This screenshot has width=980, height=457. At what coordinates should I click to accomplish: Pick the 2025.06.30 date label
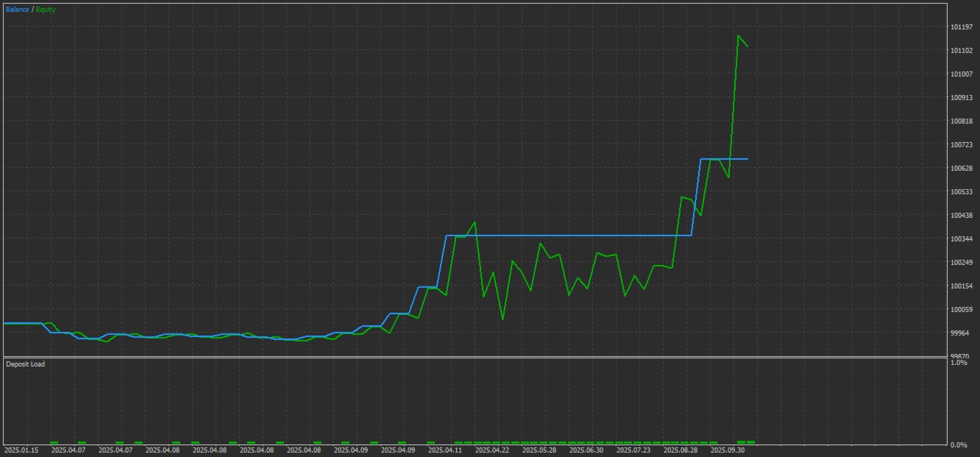586,450
